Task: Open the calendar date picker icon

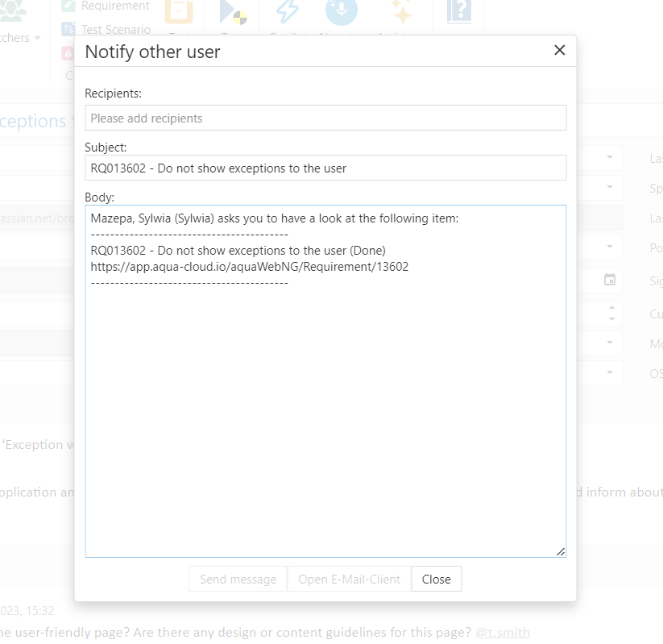Action: (x=610, y=280)
